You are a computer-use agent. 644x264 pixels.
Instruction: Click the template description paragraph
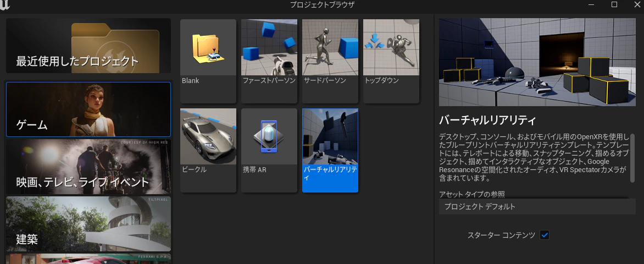[x=534, y=157]
